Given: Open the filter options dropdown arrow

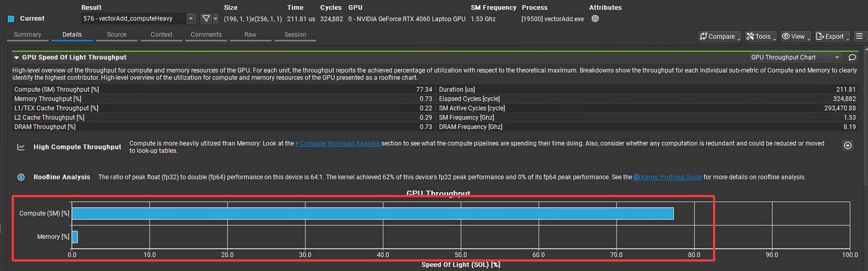Looking at the screenshot, I should coord(216,19).
